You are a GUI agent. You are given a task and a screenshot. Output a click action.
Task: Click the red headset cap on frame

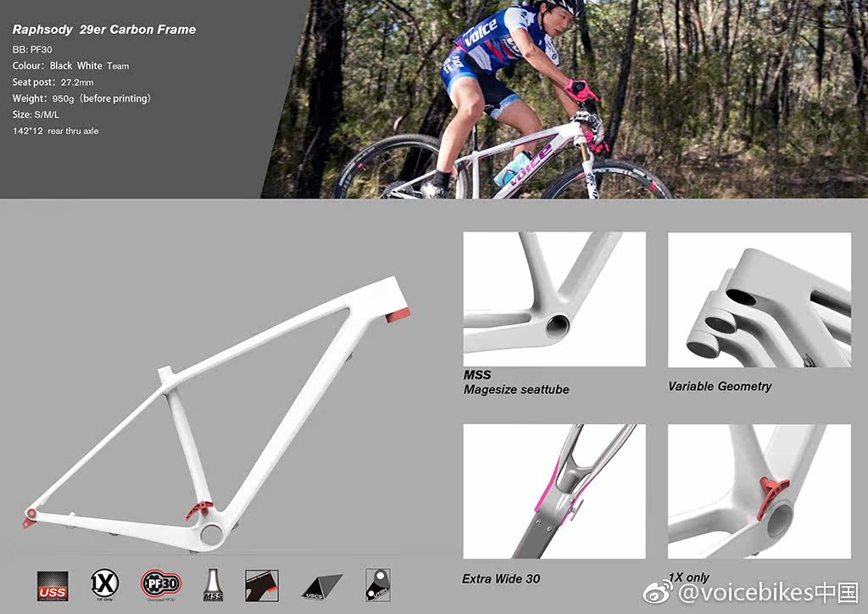(x=398, y=316)
